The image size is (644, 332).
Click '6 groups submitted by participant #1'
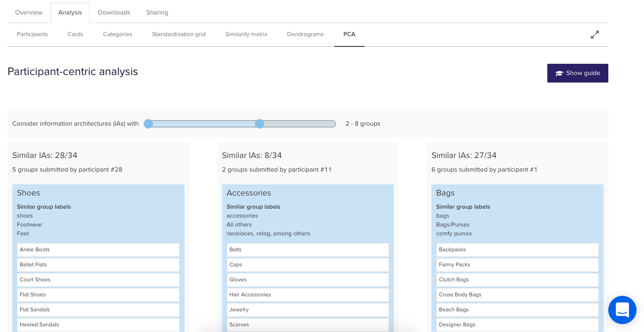[x=484, y=170]
